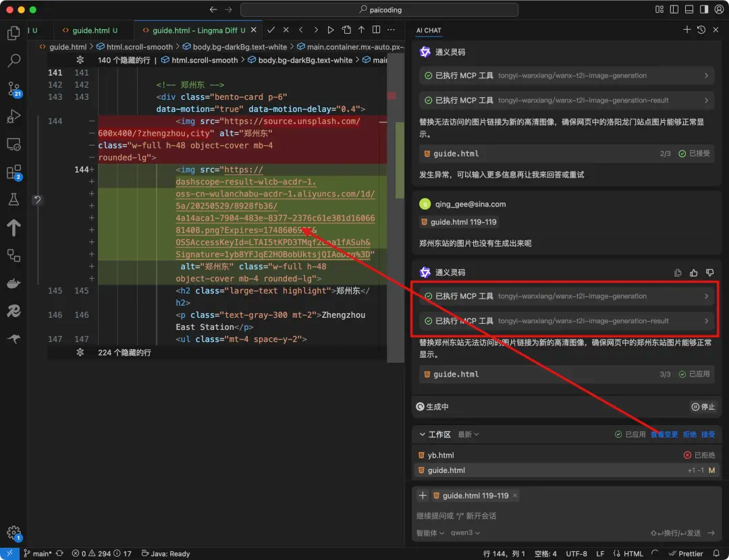This screenshot has width=729, height=560.
Task: Expand the 140 hidden lines region
Action: pos(80,60)
